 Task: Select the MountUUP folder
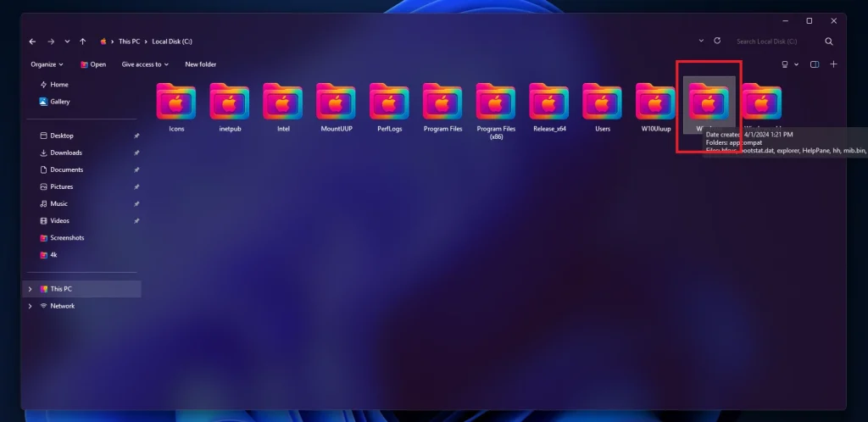click(x=336, y=108)
